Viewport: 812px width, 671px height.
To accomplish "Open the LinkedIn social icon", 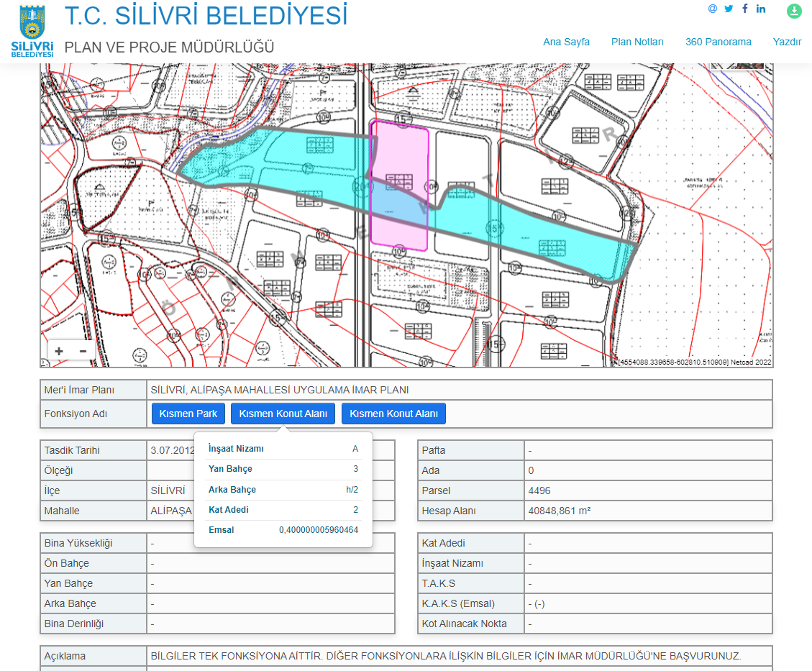I will click(x=761, y=9).
